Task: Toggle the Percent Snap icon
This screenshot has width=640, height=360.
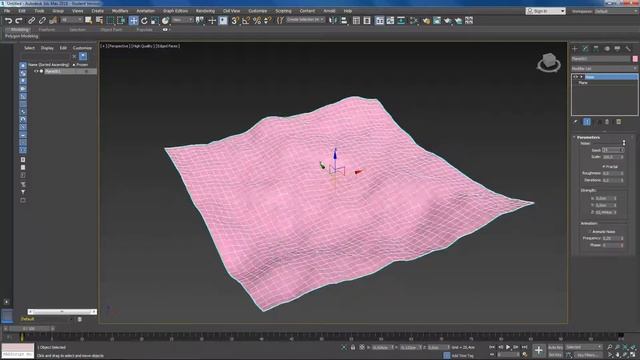Action: click(257, 20)
